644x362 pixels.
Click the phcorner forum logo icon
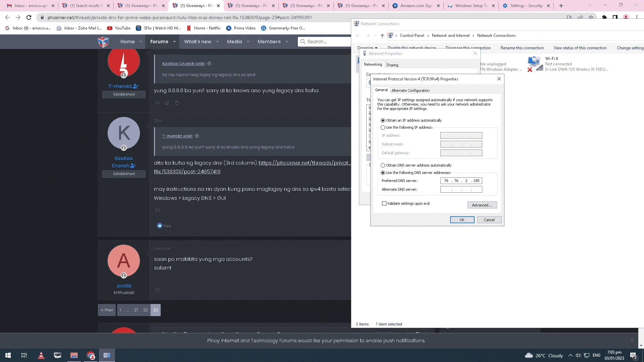103,42
